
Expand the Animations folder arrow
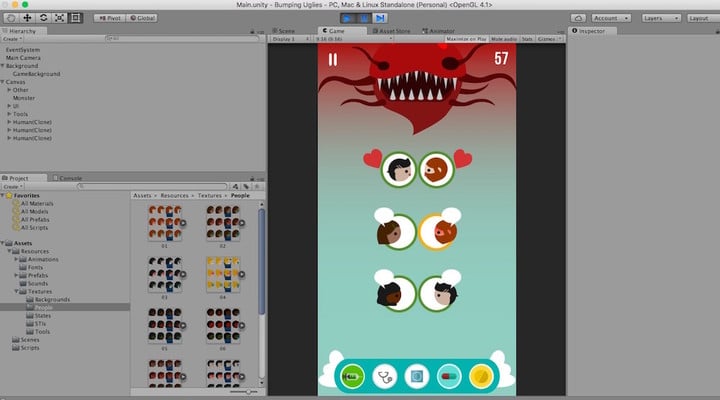[16, 259]
